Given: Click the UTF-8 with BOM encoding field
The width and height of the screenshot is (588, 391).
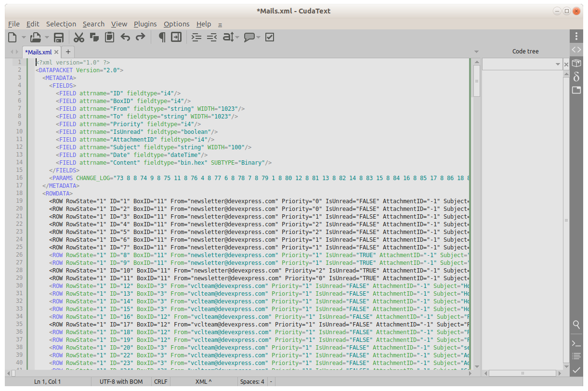Looking at the screenshot, I should click(x=120, y=382).
